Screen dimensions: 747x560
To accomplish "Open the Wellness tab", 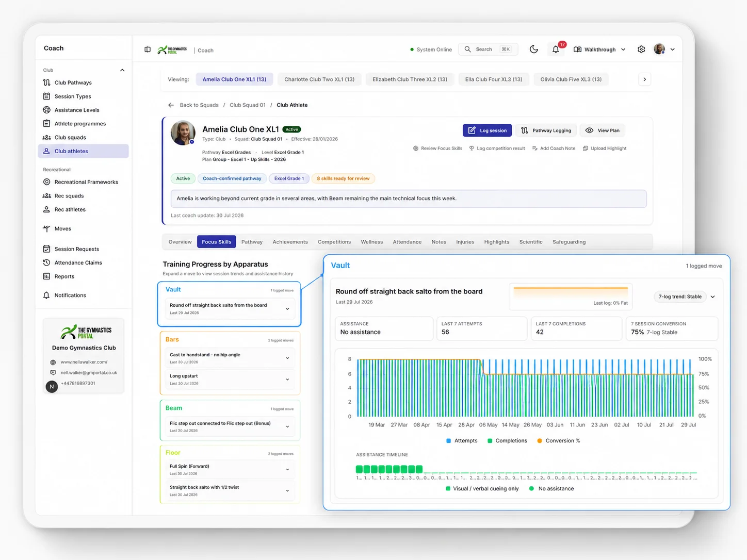I will click(371, 242).
